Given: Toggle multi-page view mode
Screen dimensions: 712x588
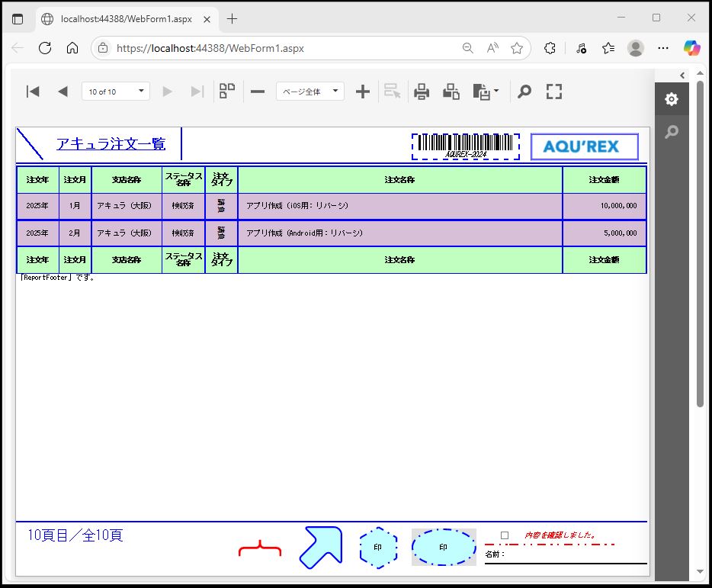Looking at the screenshot, I should [x=226, y=92].
